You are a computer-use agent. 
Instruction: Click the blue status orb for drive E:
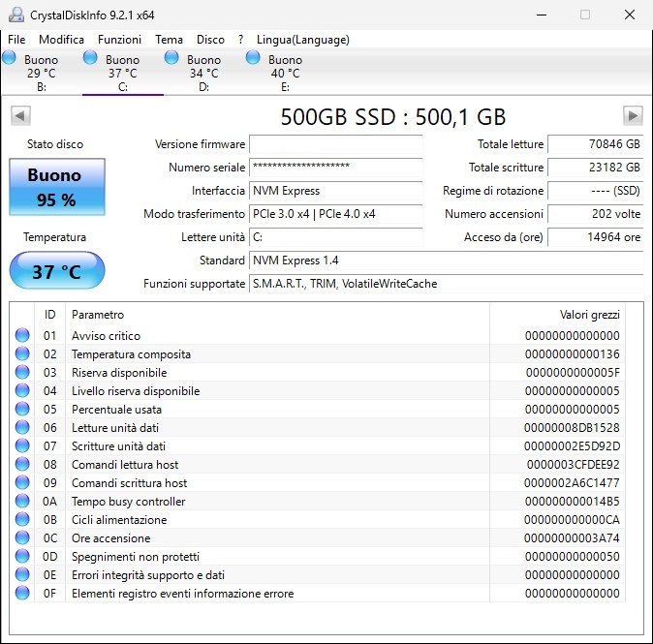(x=253, y=57)
